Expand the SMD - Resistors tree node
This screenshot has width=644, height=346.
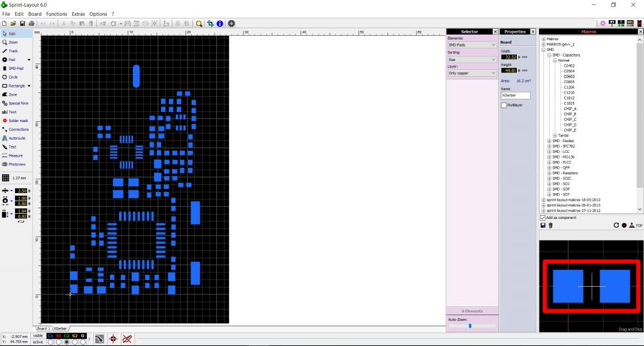pyautogui.click(x=549, y=173)
